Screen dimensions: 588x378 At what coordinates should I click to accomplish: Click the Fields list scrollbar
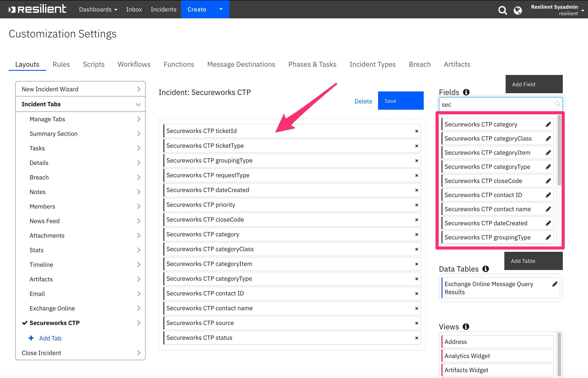(x=559, y=150)
